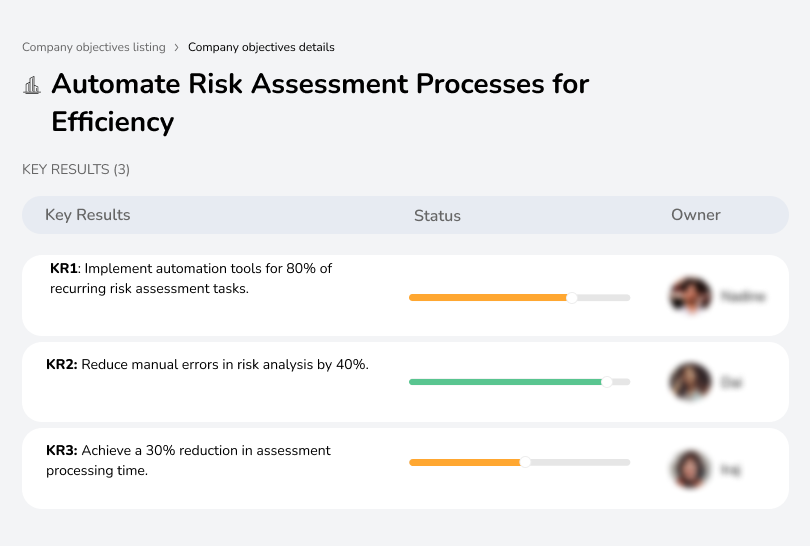This screenshot has height=546, width=810.
Task: Click the Owner column header
Action: pos(695,215)
